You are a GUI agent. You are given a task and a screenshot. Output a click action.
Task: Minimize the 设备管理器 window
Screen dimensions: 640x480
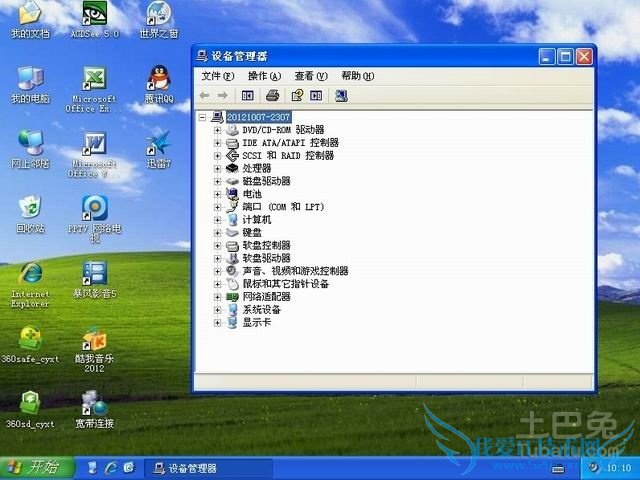(547, 57)
